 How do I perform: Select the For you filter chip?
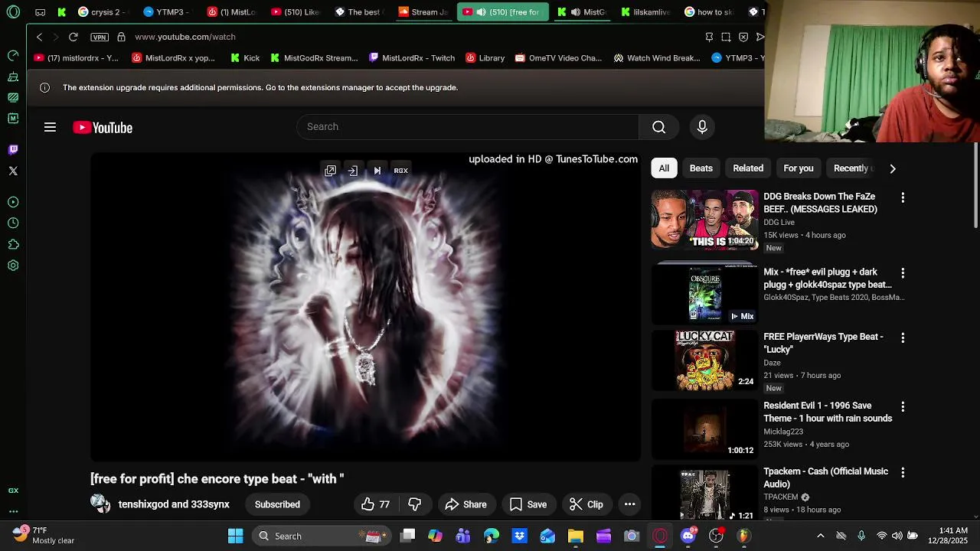[x=799, y=168]
